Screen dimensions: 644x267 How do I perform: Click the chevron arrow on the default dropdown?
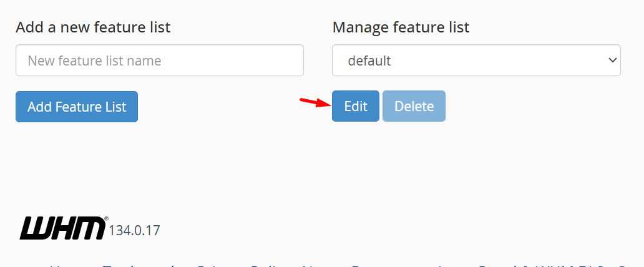coord(611,61)
